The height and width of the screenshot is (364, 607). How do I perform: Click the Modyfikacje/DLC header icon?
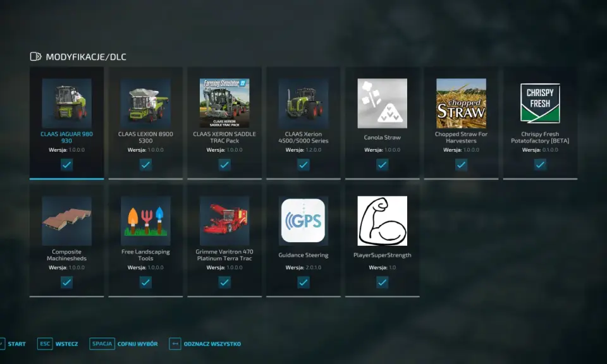pos(35,56)
